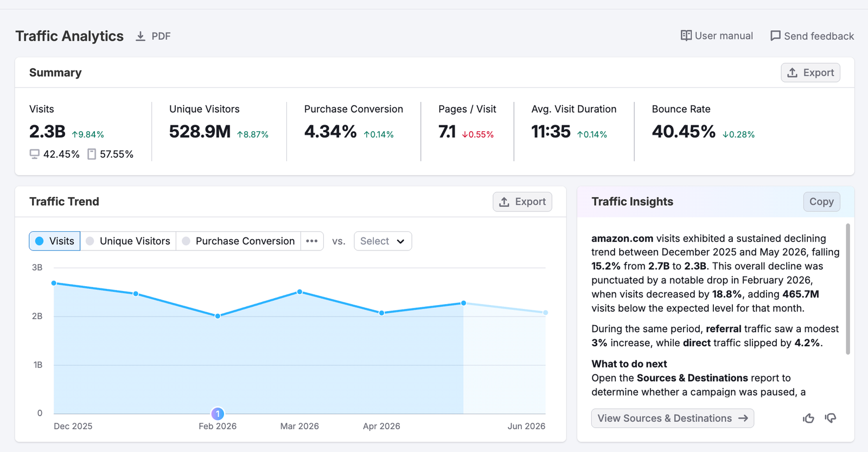Screen dimensions: 868x452
Task: Export the Traffic Trend chart
Action: pos(522,202)
